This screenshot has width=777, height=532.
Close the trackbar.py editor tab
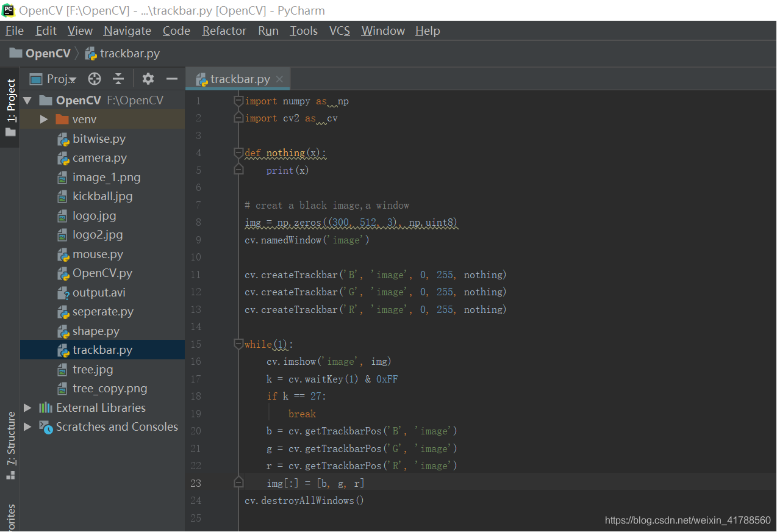[x=280, y=79]
